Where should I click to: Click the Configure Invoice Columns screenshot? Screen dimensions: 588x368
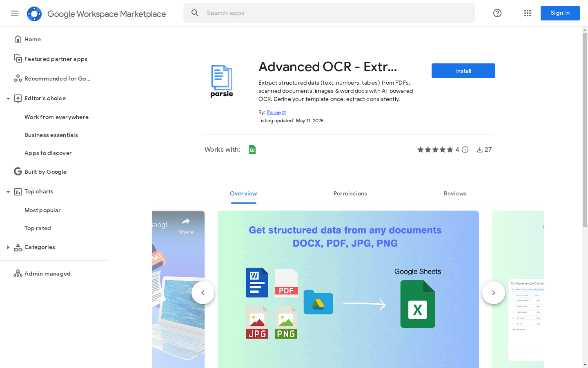coord(518,289)
